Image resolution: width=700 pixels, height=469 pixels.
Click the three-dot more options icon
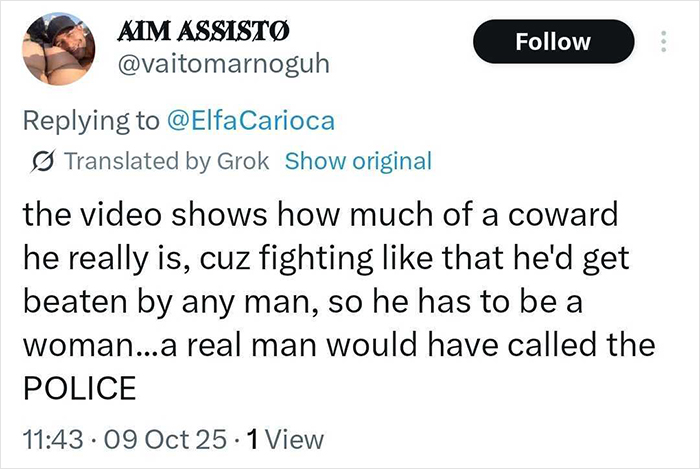[662, 42]
